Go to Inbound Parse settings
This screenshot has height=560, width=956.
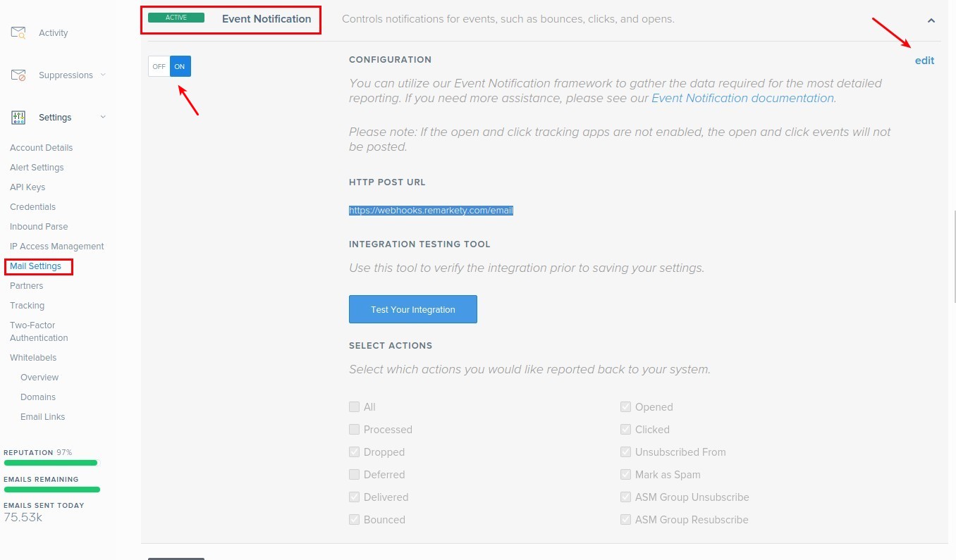click(39, 227)
